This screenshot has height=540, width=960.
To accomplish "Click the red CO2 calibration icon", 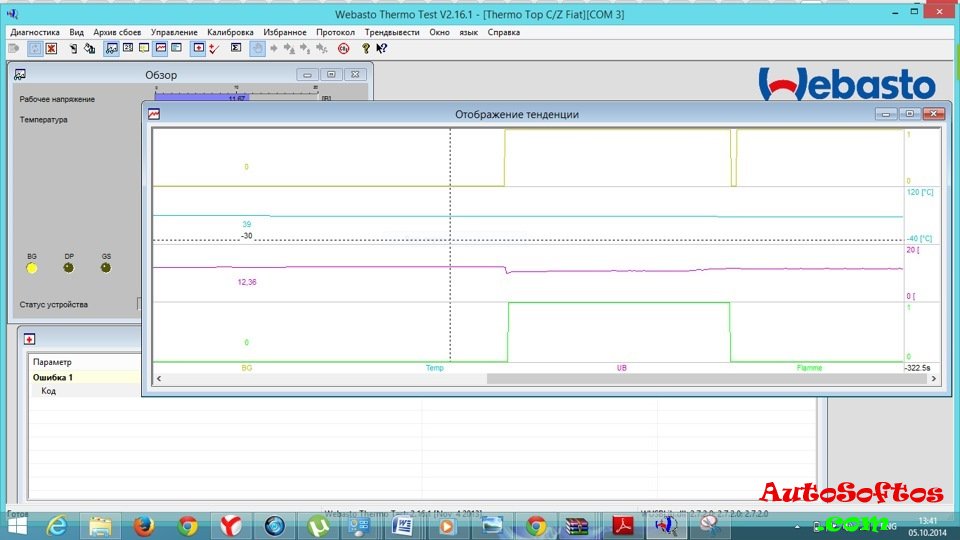I will pyautogui.click(x=343, y=48).
